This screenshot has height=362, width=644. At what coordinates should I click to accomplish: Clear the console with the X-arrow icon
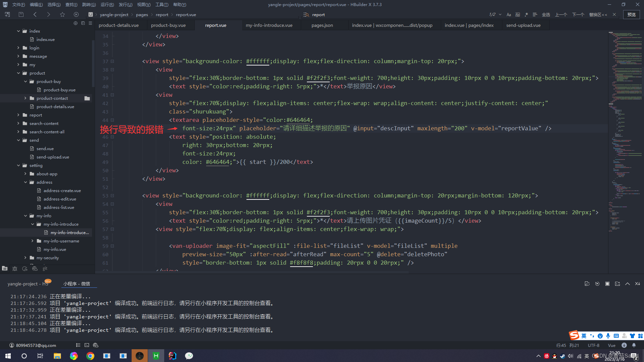(x=638, y=284)
